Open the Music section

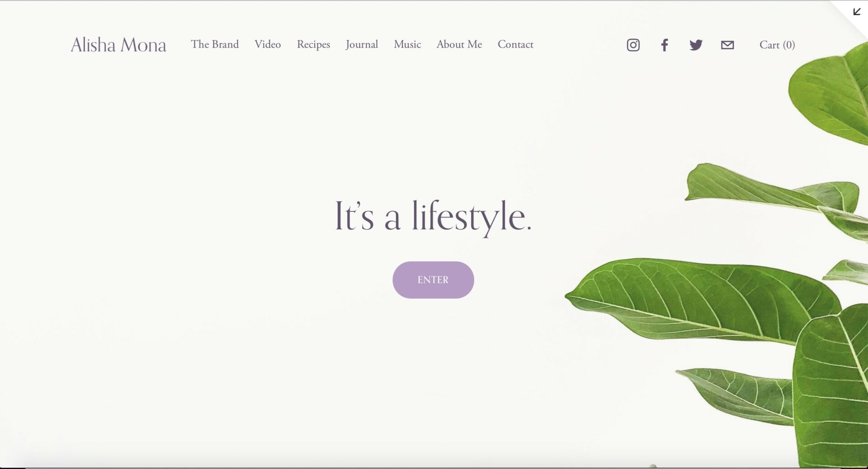(x=407, y=44)
